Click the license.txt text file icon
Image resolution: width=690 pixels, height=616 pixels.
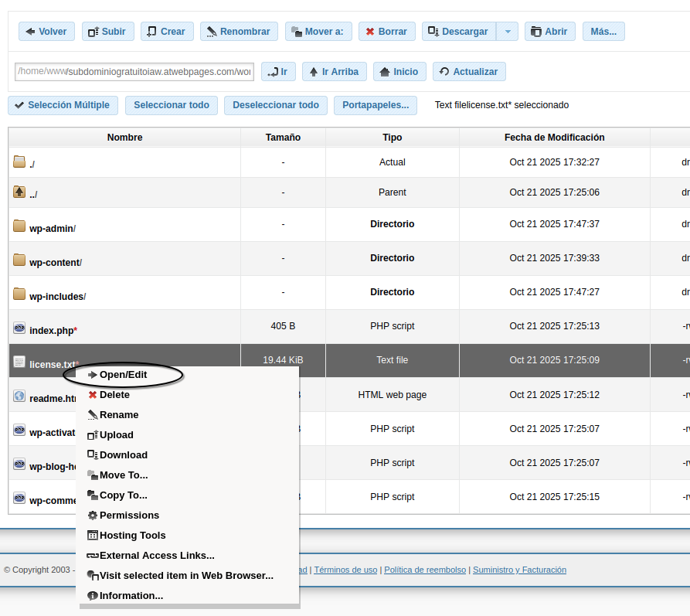point(19,362)
